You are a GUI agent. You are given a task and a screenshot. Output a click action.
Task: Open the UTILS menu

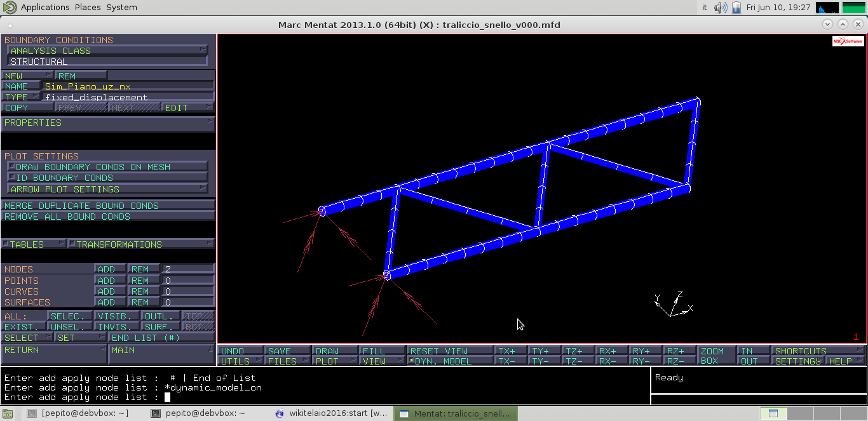[x=241, y=361]
